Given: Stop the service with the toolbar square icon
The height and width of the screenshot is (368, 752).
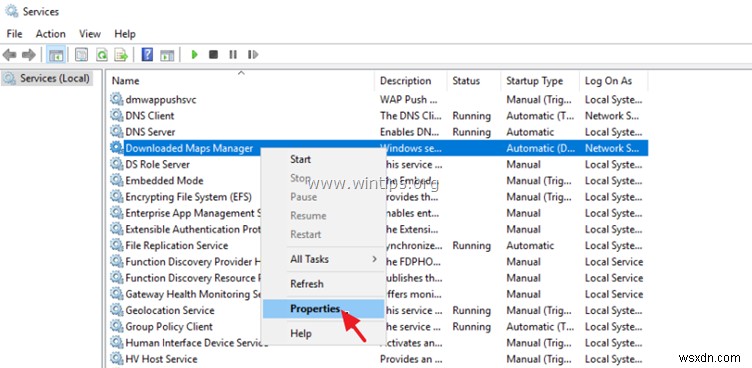Looking at the screenshot, I should tap(213, 55).
